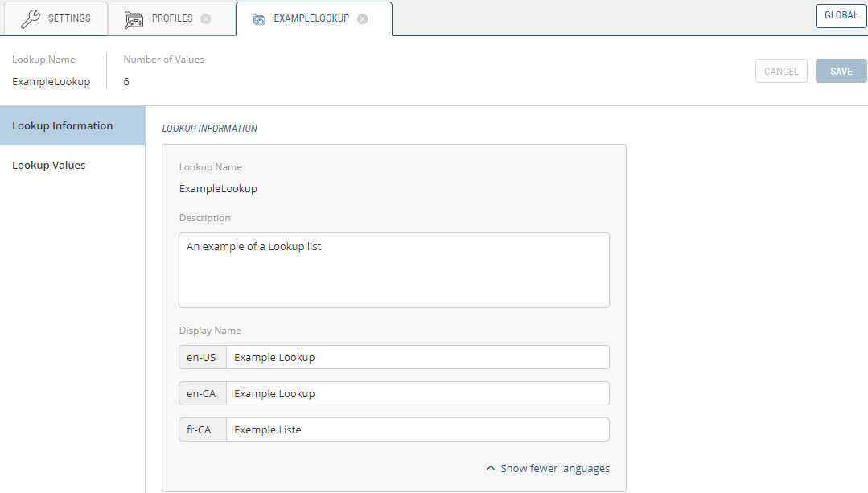
Task: Edit the en-CA display name field
Action: coord(417,393)
